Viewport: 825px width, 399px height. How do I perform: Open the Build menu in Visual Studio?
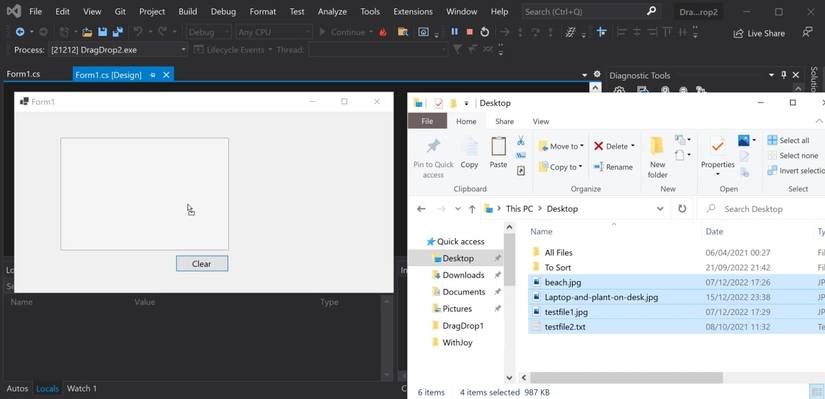click(188, 12)
